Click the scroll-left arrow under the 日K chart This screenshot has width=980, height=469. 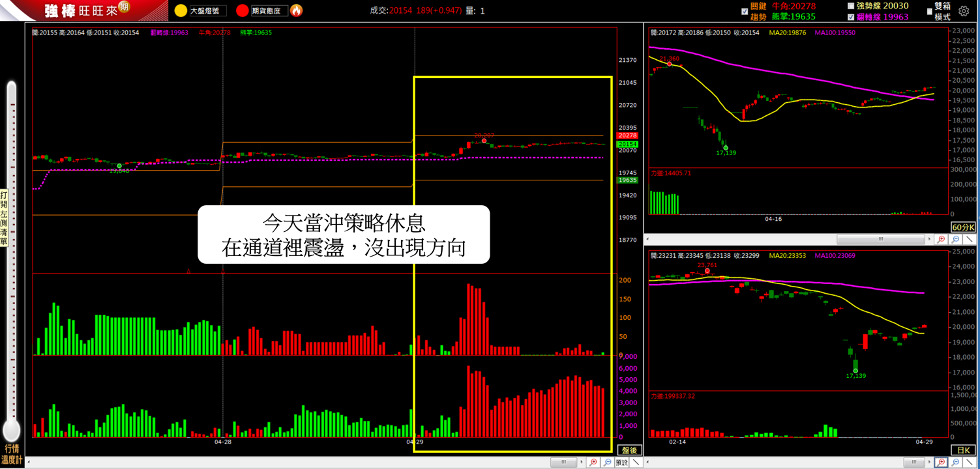tap(647, 462)
